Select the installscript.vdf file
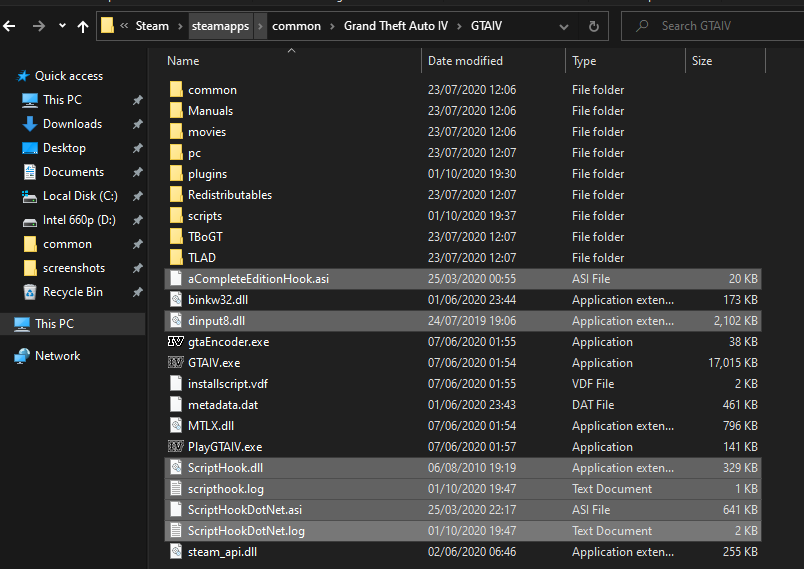The height and width of the screenshot is (569, 804). (226, 384)
